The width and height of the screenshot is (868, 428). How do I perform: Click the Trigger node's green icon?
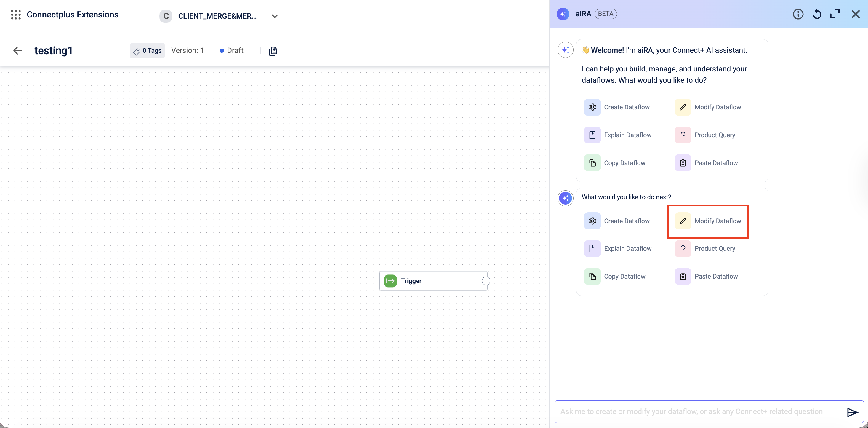tap(390, 281)
